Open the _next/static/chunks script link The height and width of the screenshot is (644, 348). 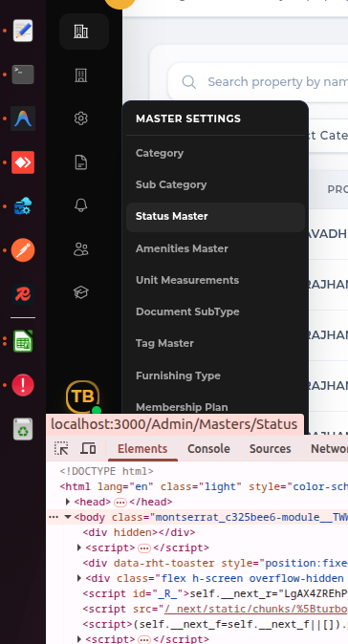coord(256,609)
